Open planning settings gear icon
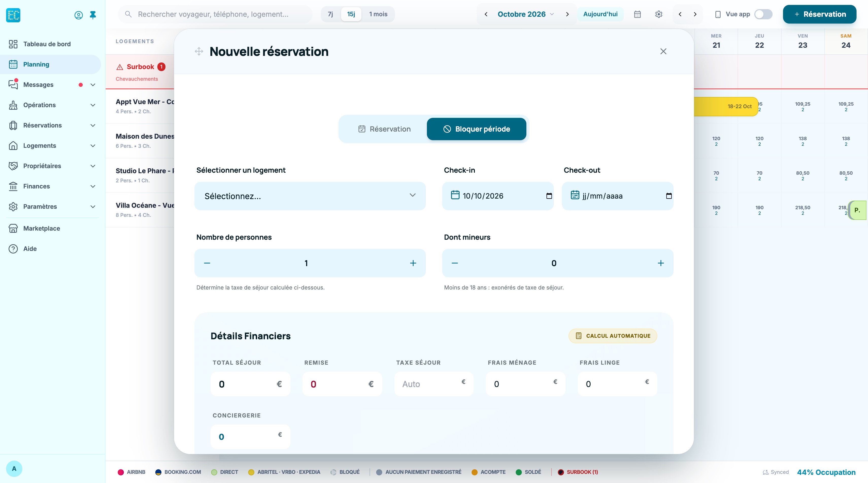The width and height of the screenshot is (868, 483). pos(659,14)
